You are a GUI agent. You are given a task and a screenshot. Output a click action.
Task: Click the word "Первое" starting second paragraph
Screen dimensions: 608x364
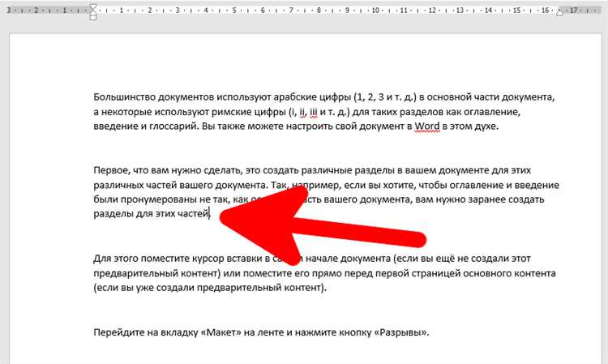[110, 170]
